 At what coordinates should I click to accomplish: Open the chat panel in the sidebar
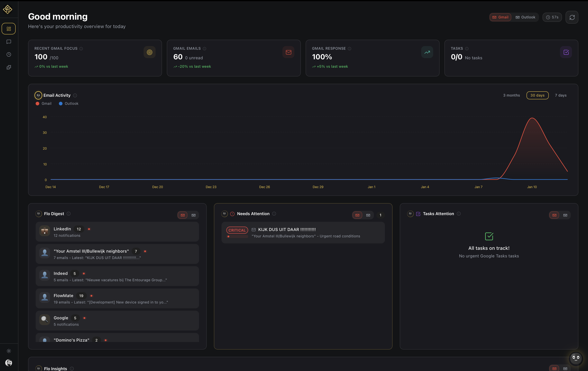tap(9, 41)
